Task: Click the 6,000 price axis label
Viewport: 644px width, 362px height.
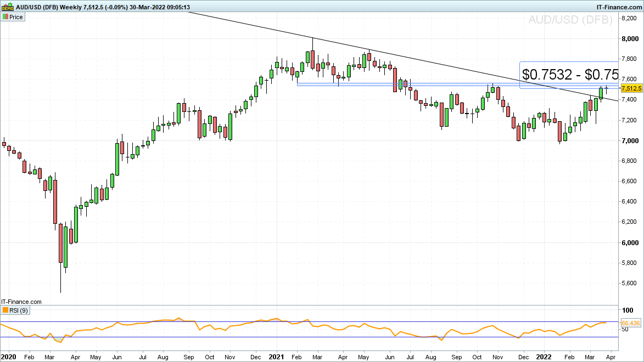Action: [630, 242]
